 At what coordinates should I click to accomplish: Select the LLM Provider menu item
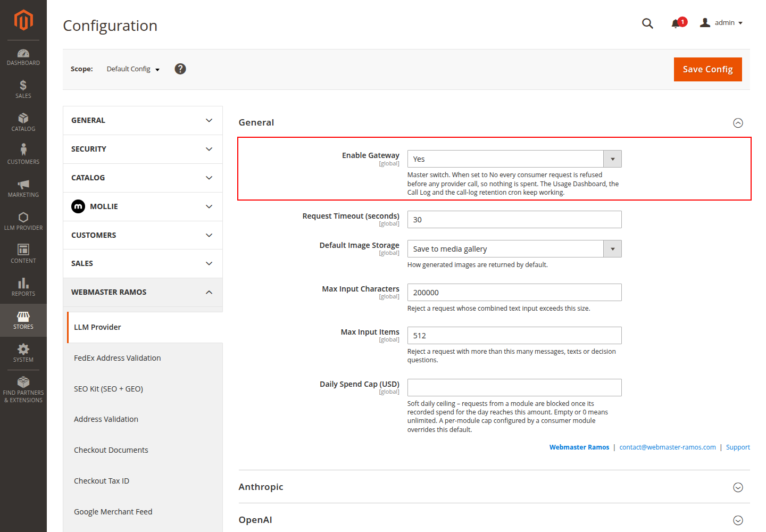[145, 327]
